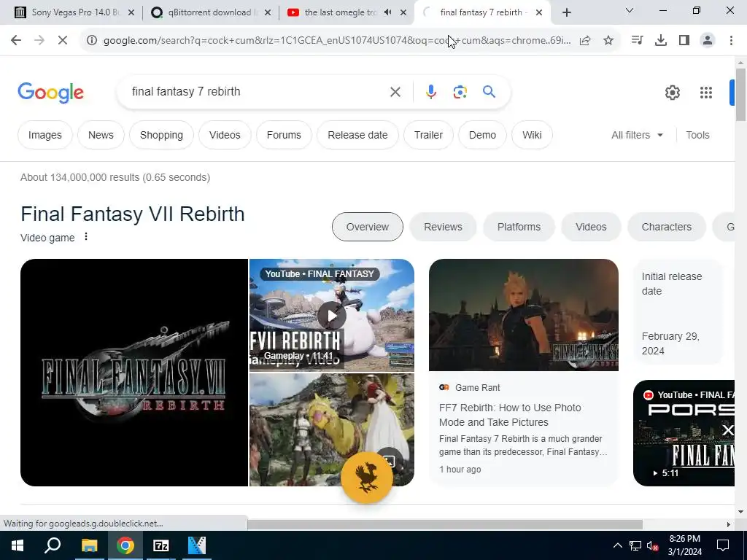Screen dimensions: 747x560
Task: Go back to the previous page
Action: pos(16,41)
